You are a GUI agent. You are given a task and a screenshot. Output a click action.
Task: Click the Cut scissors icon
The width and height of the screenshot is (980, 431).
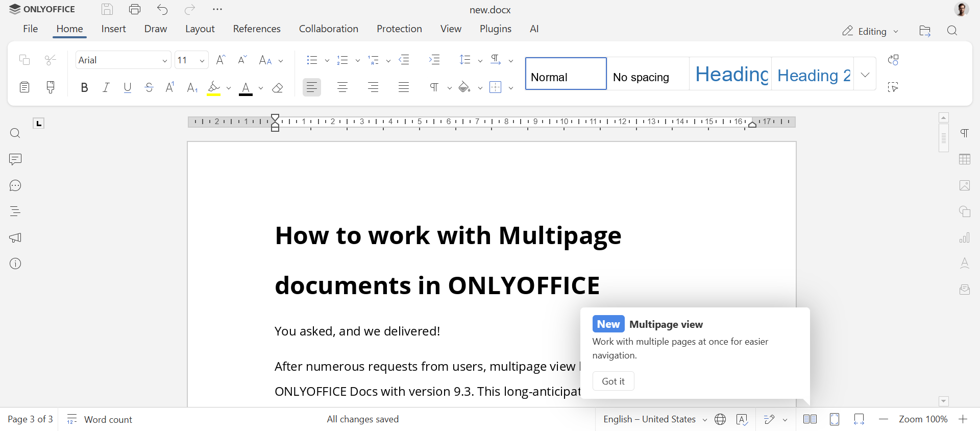[x=51, y=60]
